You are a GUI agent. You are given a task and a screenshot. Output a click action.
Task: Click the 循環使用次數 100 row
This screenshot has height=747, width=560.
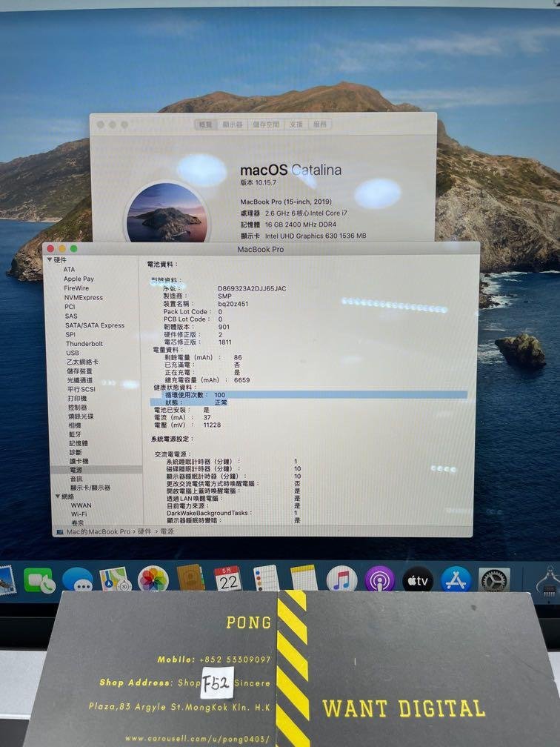coord(309,395)
